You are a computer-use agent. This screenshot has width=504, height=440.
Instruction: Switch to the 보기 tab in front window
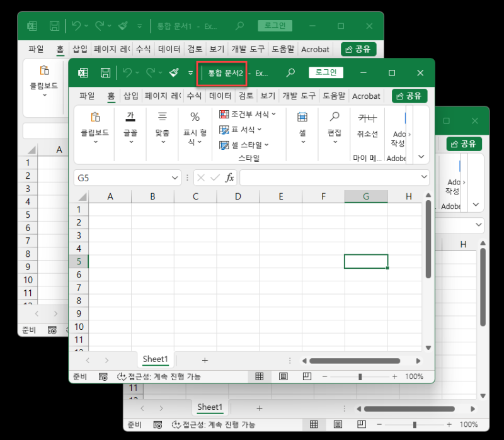coord(268,96)
